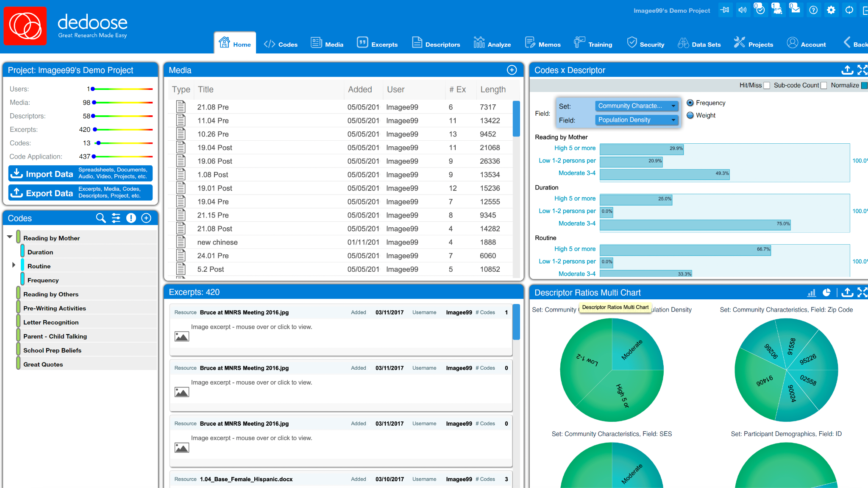Select the Frequency radio button

[x=690, y=103]
